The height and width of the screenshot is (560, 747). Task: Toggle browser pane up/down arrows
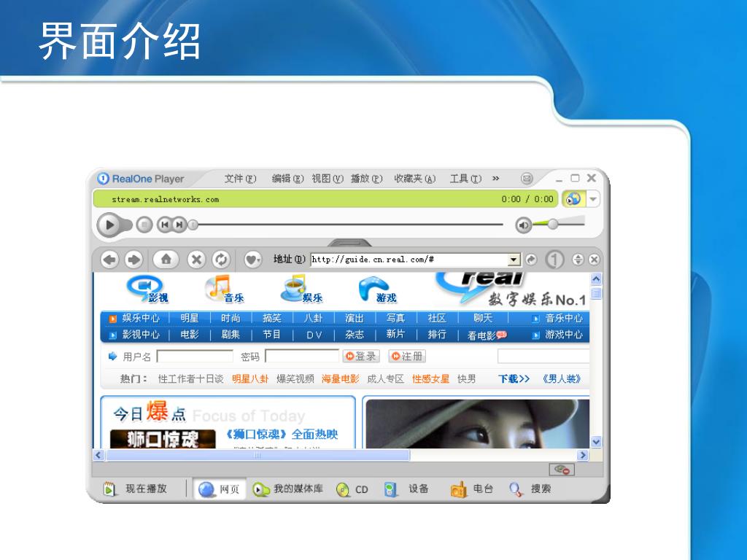click(578, 260)
